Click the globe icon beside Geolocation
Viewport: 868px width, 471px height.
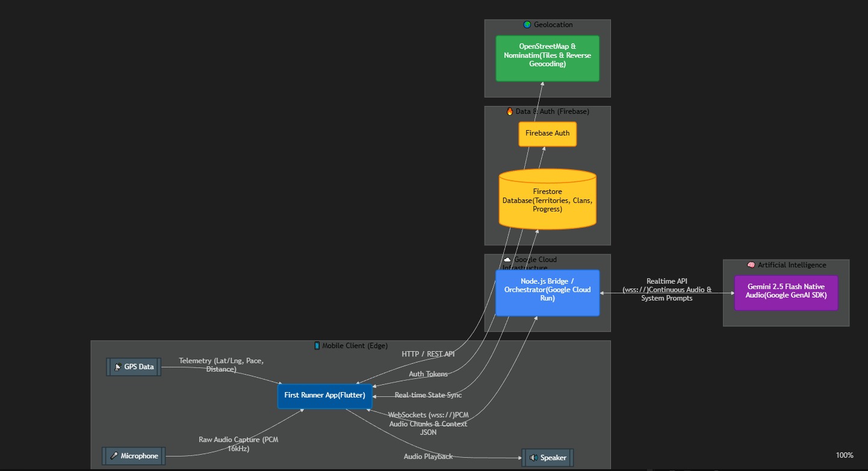pyautogui.click(x=527, y=25)
